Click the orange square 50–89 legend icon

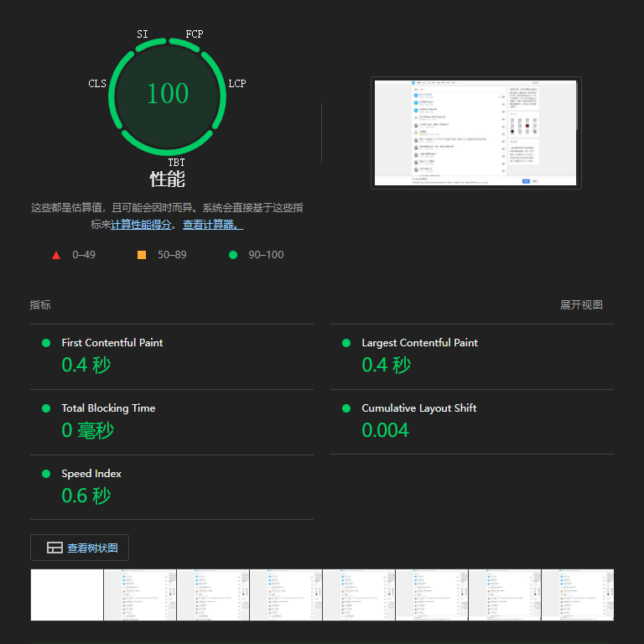point(142,255)
